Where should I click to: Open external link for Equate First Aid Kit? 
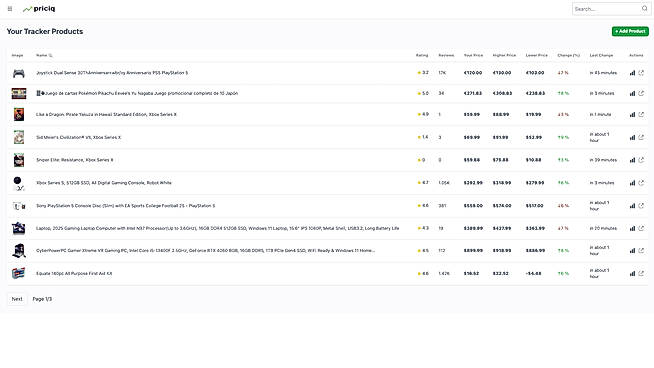[x=641, y=274]
